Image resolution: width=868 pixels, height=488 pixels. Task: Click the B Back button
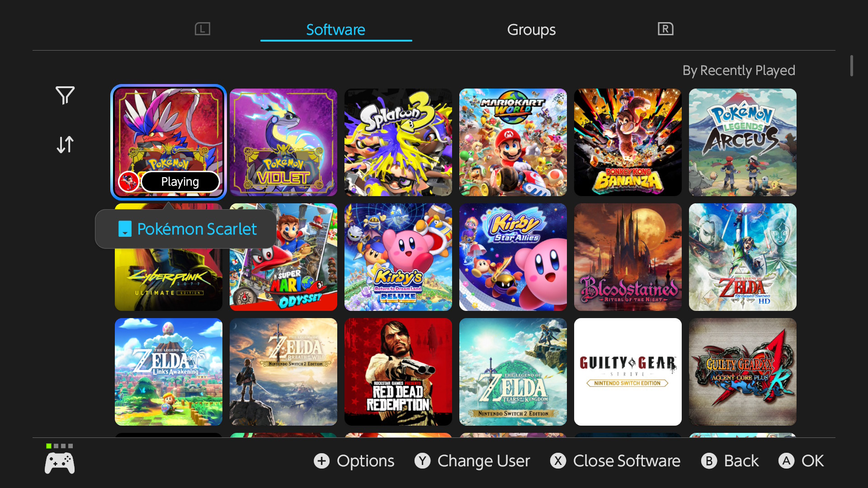(x=730, y=461)
